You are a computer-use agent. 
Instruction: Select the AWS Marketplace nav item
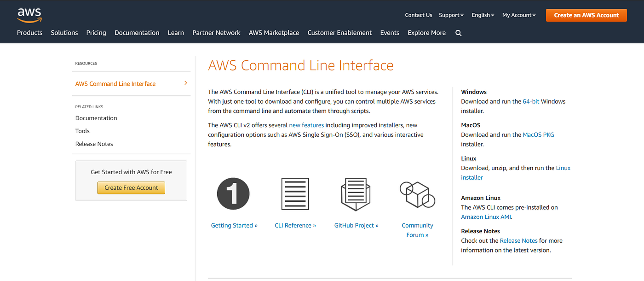(x=274, y=33)
